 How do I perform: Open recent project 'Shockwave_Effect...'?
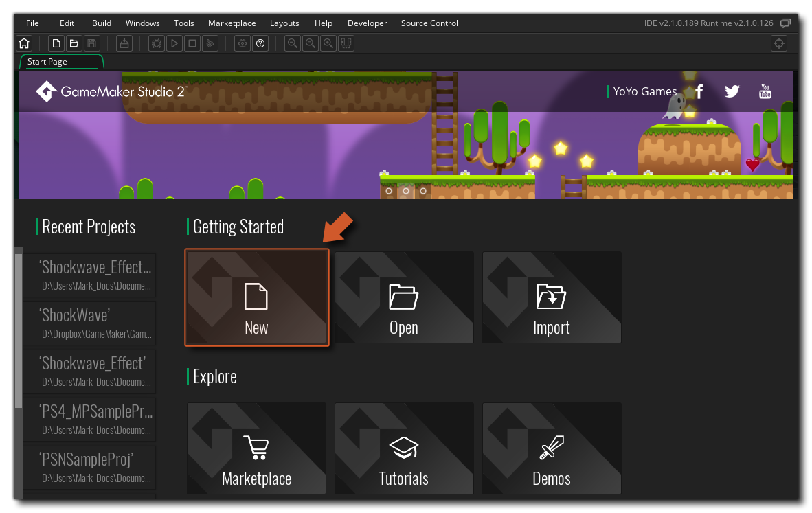pos(89,275)
